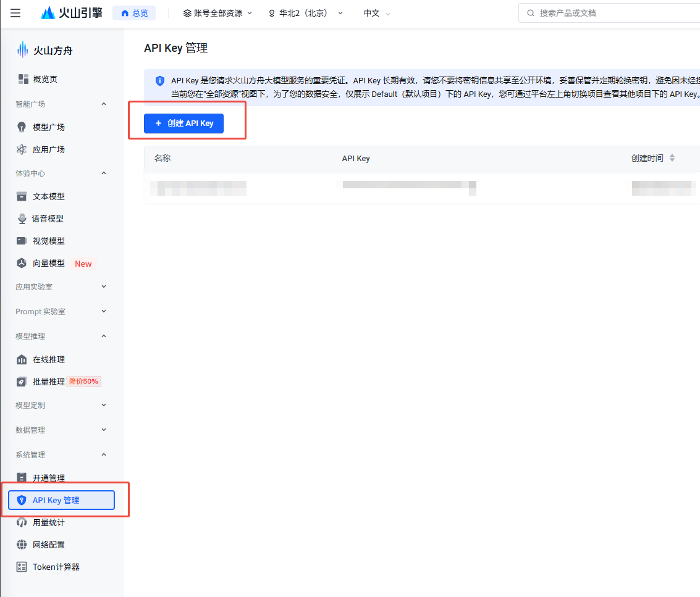The width and height of the screenshot is (700, 597).
Task: Sort the table by 创建时间
Action: tap(672, 158)
